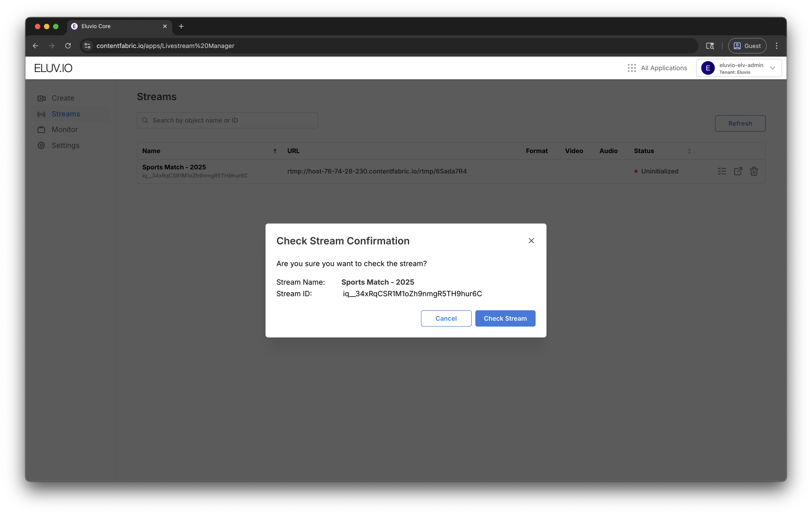Cancel the check stream dialog
Image resolution: width=812 pixels, height=515 pixels.
click(x=446, y=318)
